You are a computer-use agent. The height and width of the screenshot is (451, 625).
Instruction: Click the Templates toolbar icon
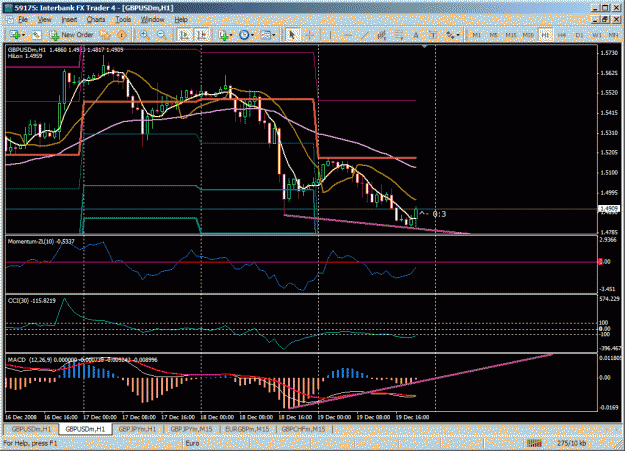266,35
